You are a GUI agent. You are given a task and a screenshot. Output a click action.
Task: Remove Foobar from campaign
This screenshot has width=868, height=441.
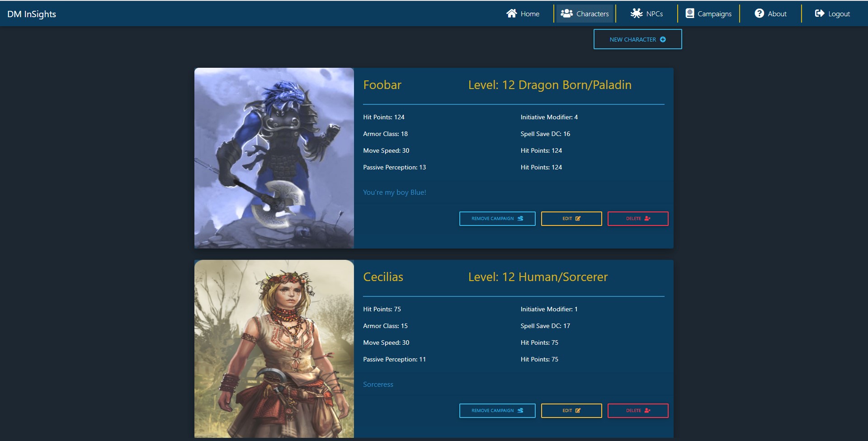pyautogui.click(x=497, y=219)
